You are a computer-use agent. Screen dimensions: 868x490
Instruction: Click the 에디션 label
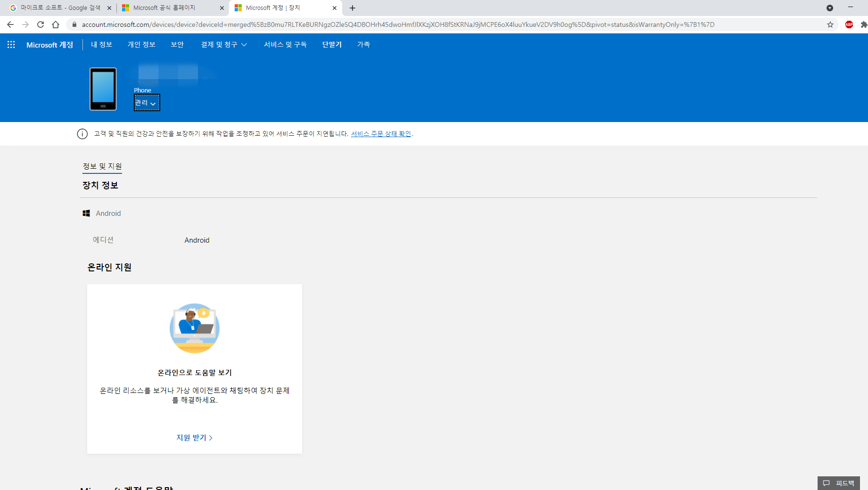coord(103,240)
